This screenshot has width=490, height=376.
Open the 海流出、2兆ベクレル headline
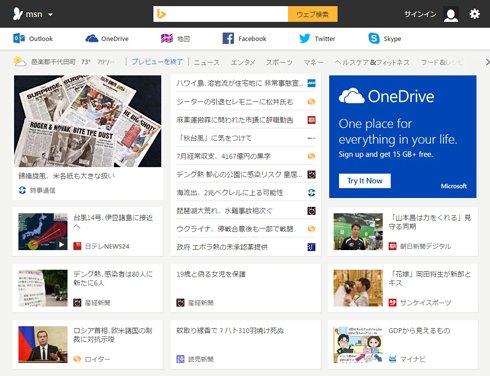pos(230,193)
